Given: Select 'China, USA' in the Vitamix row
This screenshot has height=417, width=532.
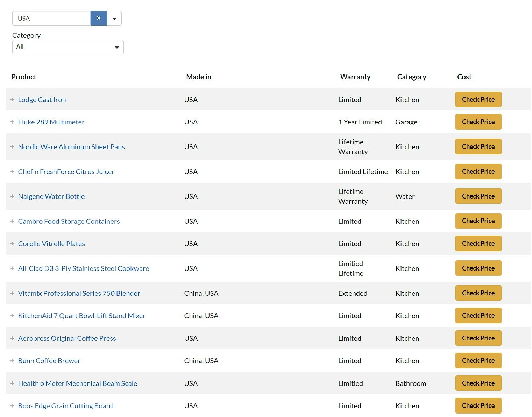Looking at the screenshot, I should point(201,293).
